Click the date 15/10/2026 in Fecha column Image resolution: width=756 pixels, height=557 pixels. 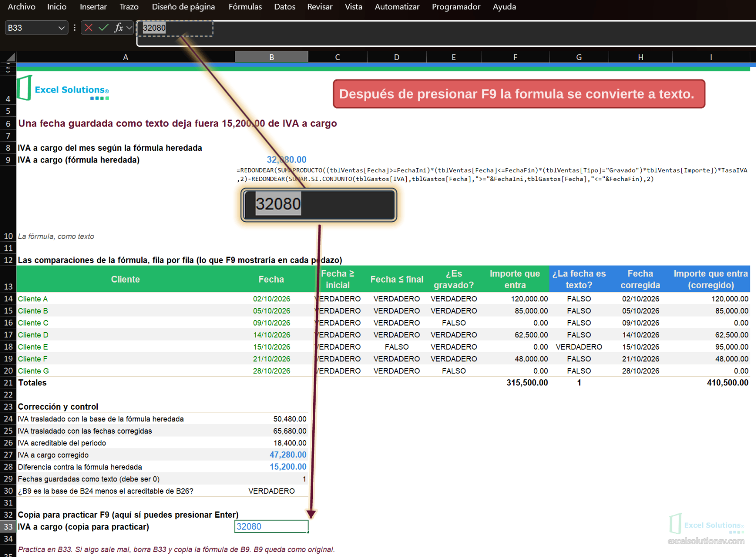(x=272, y=347)
